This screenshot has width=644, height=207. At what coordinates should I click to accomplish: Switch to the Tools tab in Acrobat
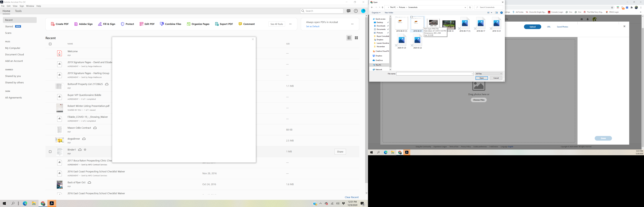(18, 11)
